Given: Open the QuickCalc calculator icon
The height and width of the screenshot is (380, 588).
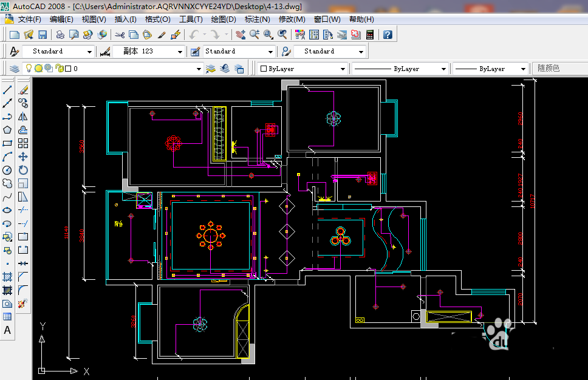Looking at the screenshot, I should pyautogui.click(x=369, y=35).
